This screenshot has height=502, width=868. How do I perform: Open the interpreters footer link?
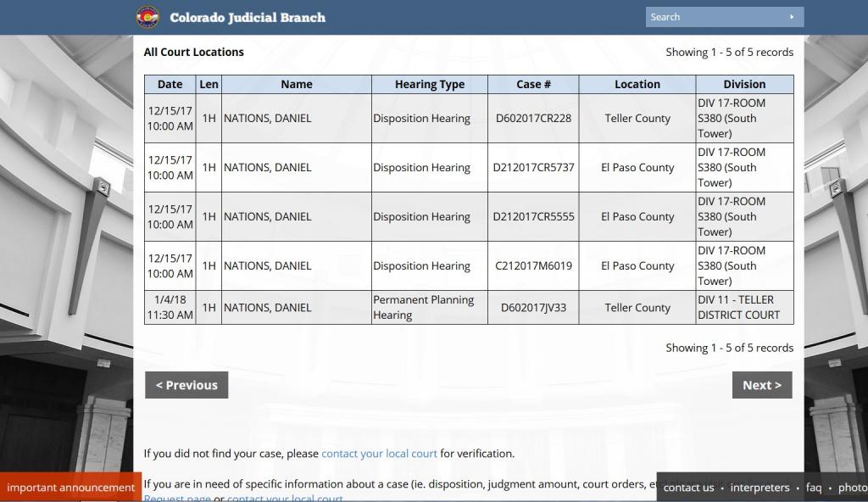click(x=759, y=488)
